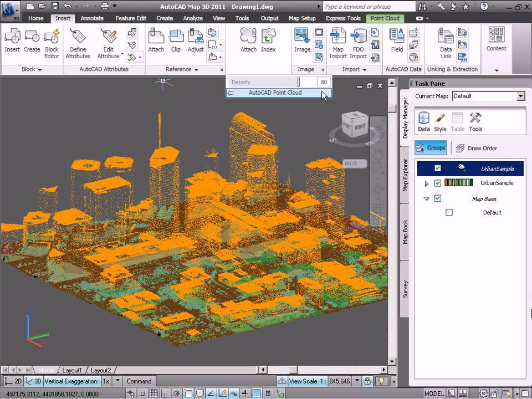Click the point cloud Attach icon
The height and width of the screenshot is (399, 532).
[248, 40]
